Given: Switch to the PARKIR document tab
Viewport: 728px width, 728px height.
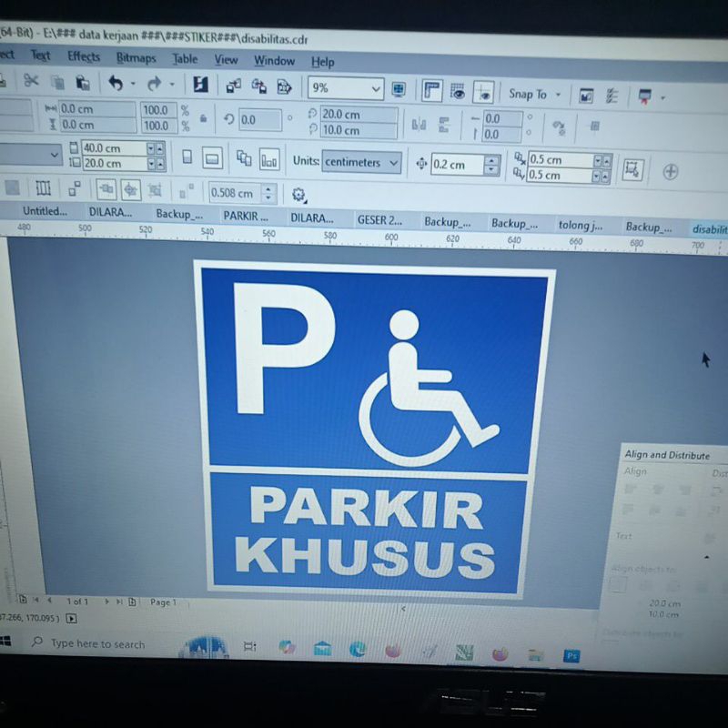Looking at the screenshot, I should 246,216.
